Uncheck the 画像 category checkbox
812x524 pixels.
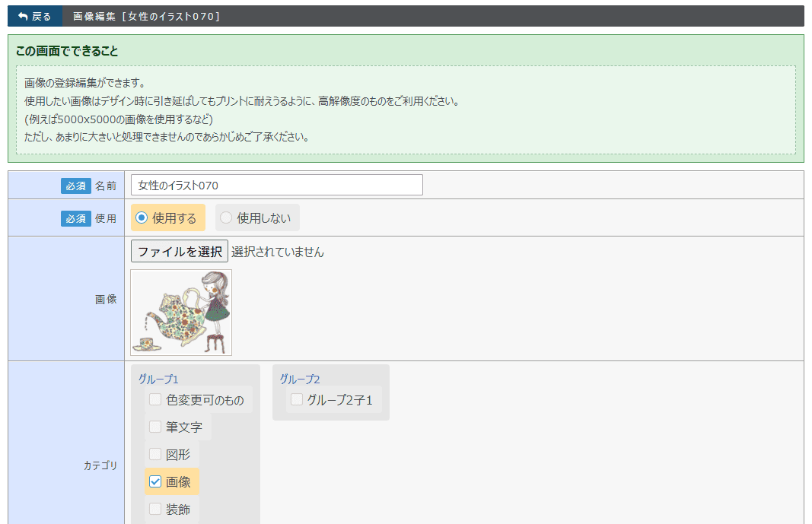pos(155,481)
